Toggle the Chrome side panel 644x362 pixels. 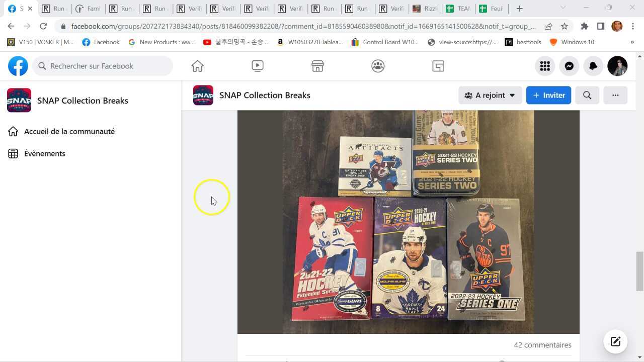click(601, 26)
